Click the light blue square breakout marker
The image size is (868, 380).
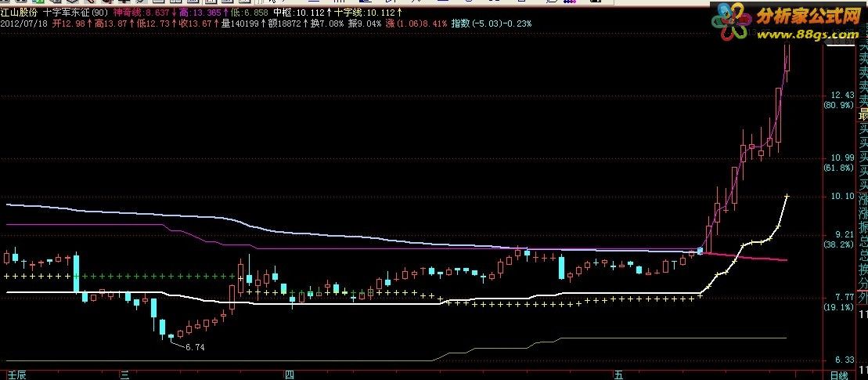click(700, 251)
